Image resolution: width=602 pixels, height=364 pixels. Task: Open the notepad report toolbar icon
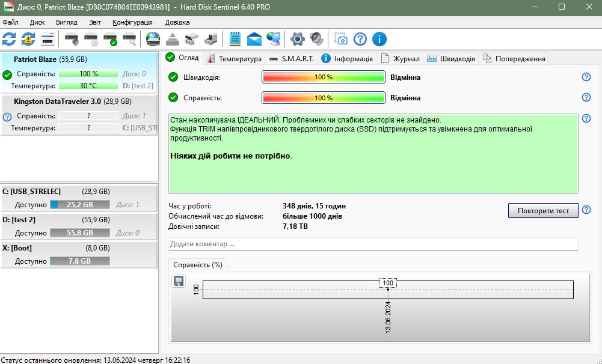[x=235, y=39]
